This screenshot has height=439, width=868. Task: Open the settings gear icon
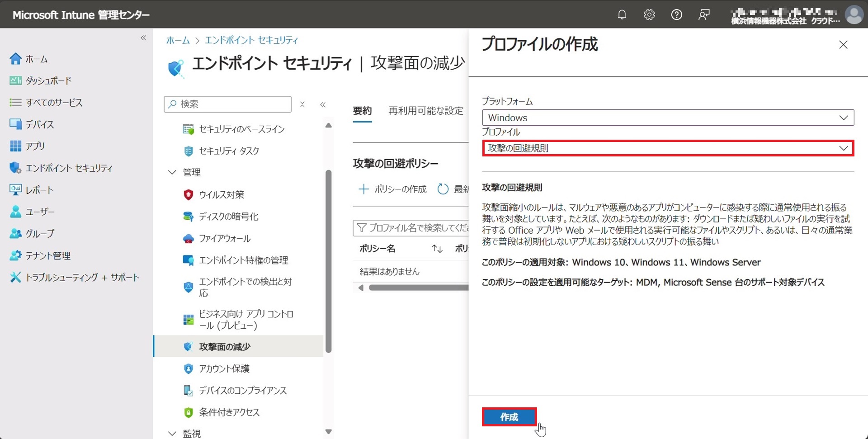(x=649, y=14)
